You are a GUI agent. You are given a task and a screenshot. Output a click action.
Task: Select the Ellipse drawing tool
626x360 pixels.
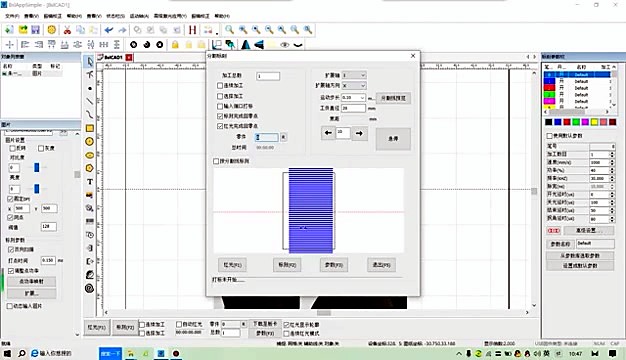(90, 155)
